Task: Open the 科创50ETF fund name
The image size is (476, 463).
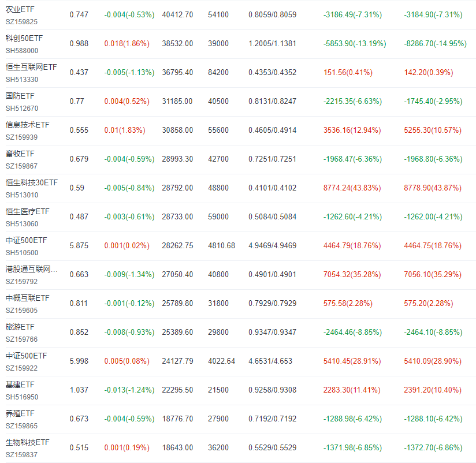Action: coord(24,38)
